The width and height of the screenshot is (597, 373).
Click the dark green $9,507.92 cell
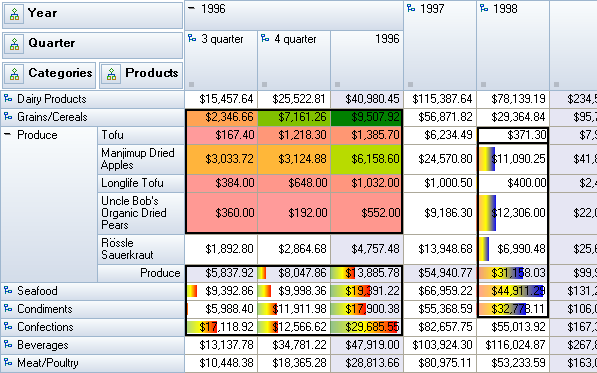pos(366,117)
